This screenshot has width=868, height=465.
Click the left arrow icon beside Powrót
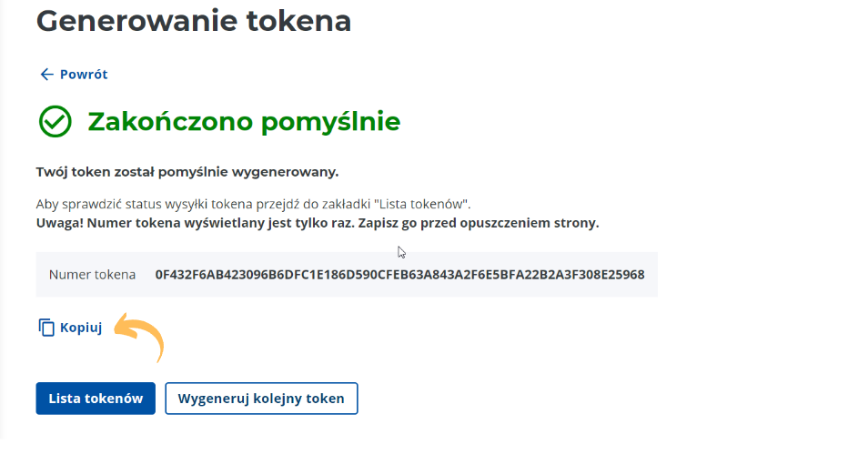point(46,75)
